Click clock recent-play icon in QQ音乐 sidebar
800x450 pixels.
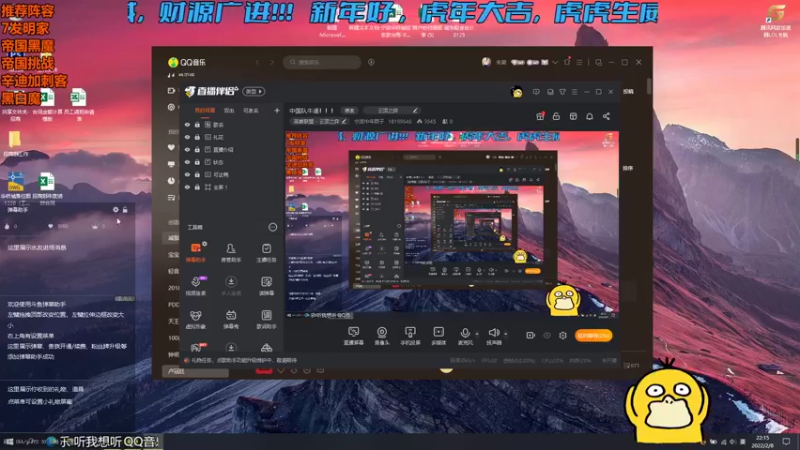click(x=171, y=181)
